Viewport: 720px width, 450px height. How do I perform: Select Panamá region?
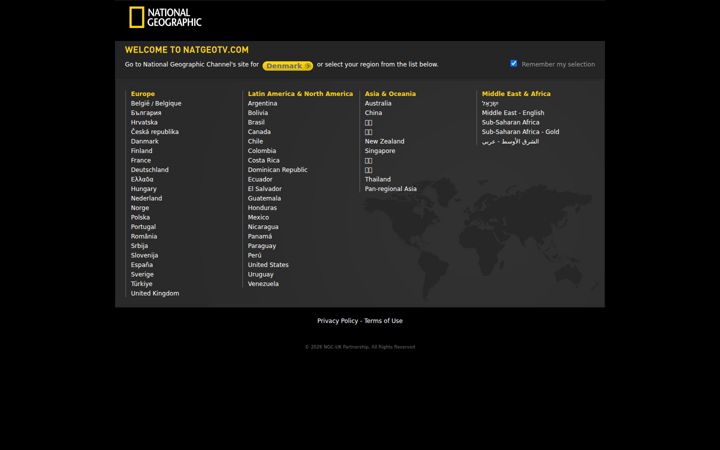(260, 236)
